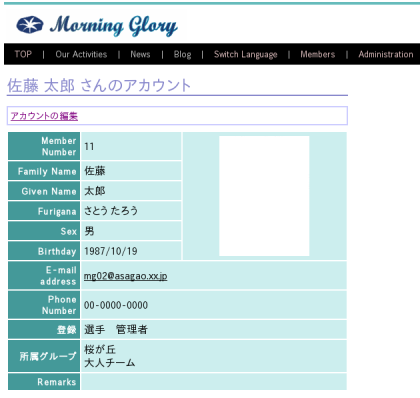Viewport: 420px width, 398px height.
Task: Click the Sex value 男
Action: [x=89, y=231]
